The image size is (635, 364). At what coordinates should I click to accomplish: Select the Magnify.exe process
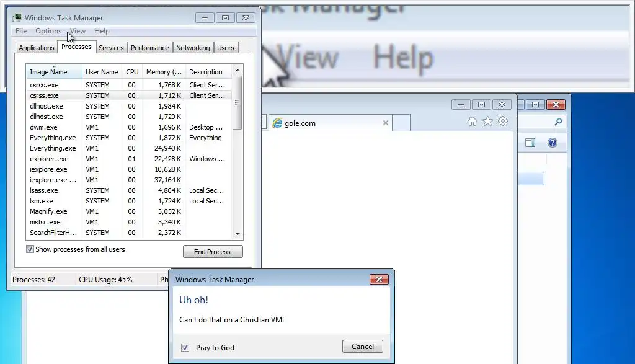[129, 211]
